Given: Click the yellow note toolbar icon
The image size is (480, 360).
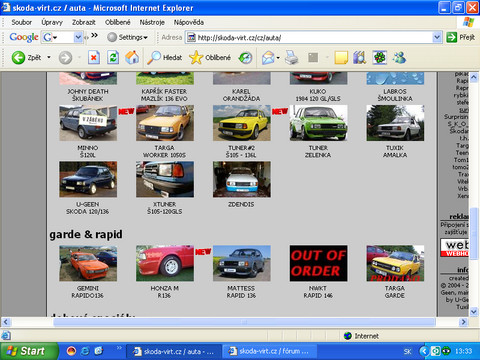Looking at the screenshot, I should [341, 58].
